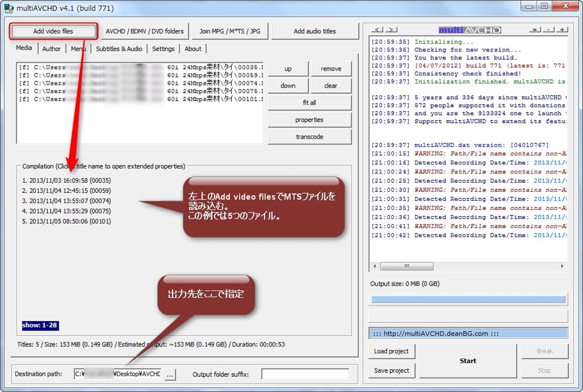Click the Titles: 5 / Size status line
This screenshot has height=392, width=583.
151,344
